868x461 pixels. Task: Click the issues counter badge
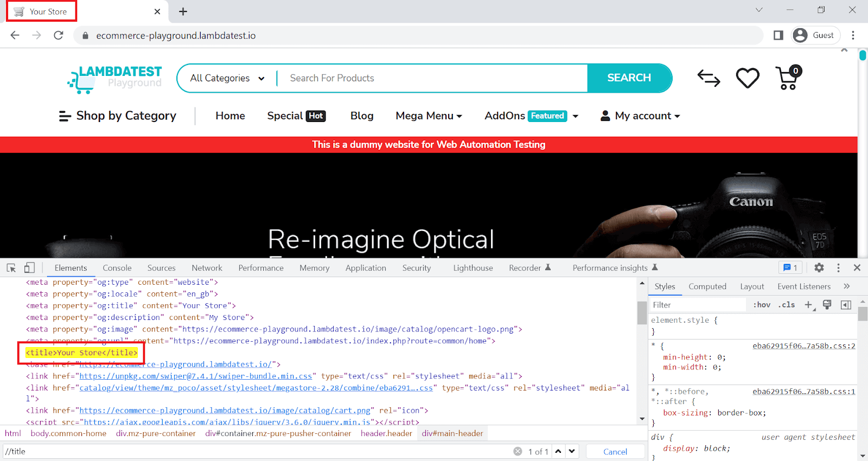point(790,268)
